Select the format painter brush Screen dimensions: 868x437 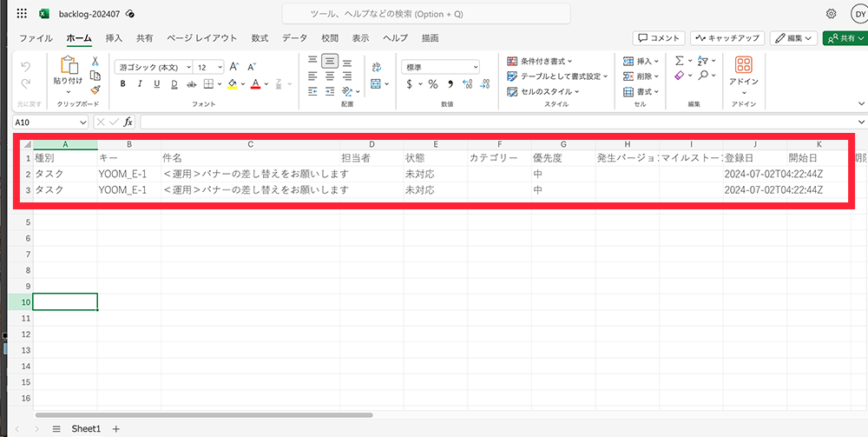click(x=95, y=89)
